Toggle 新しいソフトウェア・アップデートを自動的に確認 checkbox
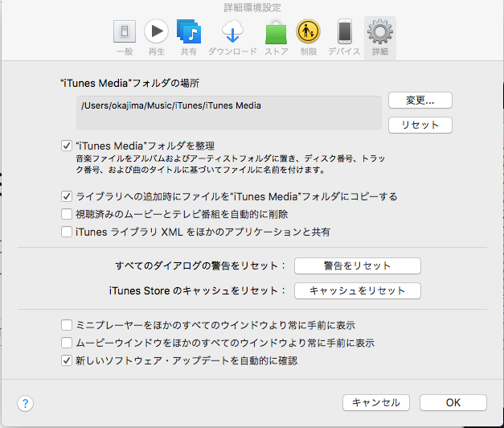Screen dimensions: 504x428 (67, 360)
